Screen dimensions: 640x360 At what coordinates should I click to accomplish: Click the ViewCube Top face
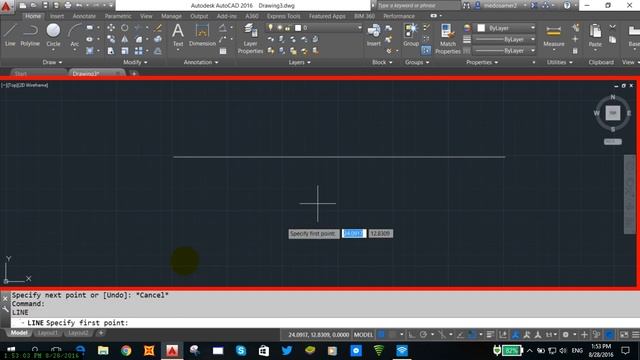(613, 113)
